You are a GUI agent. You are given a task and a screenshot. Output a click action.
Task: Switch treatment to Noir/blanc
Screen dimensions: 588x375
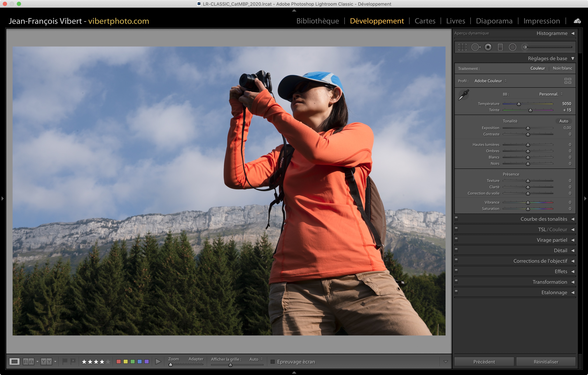(x=562, y=68)
